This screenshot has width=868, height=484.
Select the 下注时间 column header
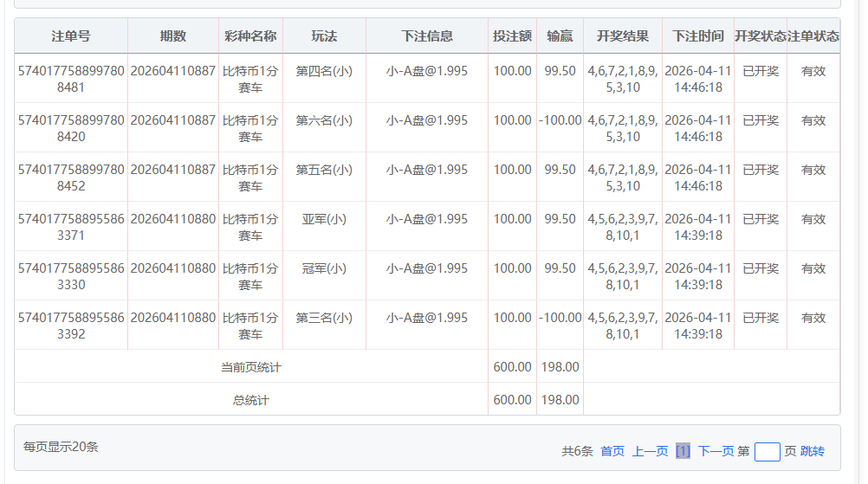pyautogui.click(x=698, y=36)
